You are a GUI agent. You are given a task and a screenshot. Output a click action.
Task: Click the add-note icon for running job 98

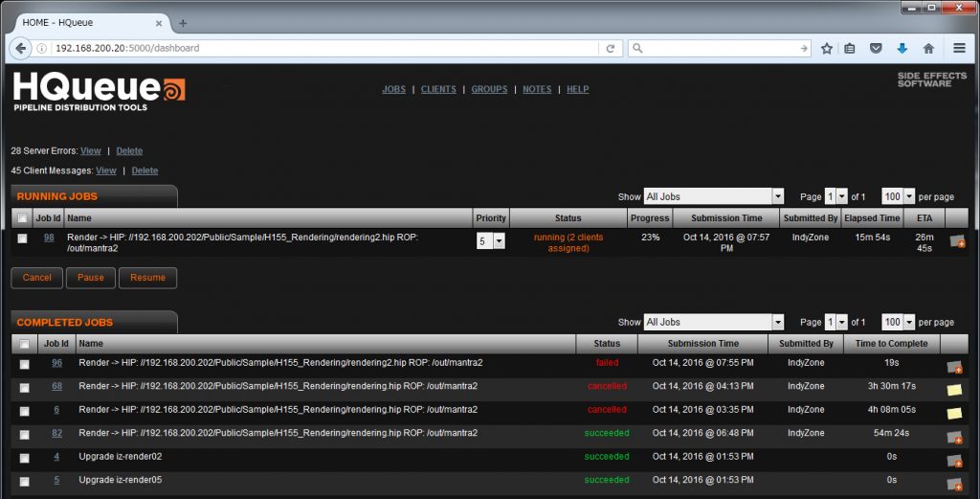956,242
